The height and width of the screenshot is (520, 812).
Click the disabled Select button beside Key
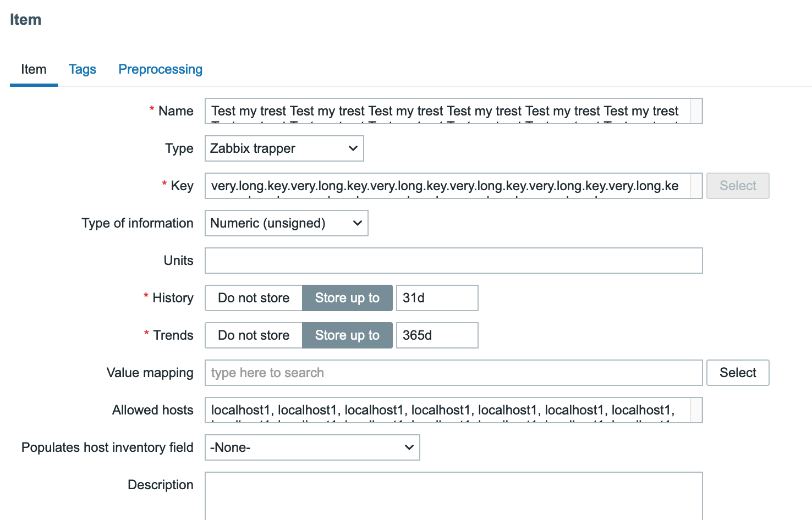[x=738, y=186]
